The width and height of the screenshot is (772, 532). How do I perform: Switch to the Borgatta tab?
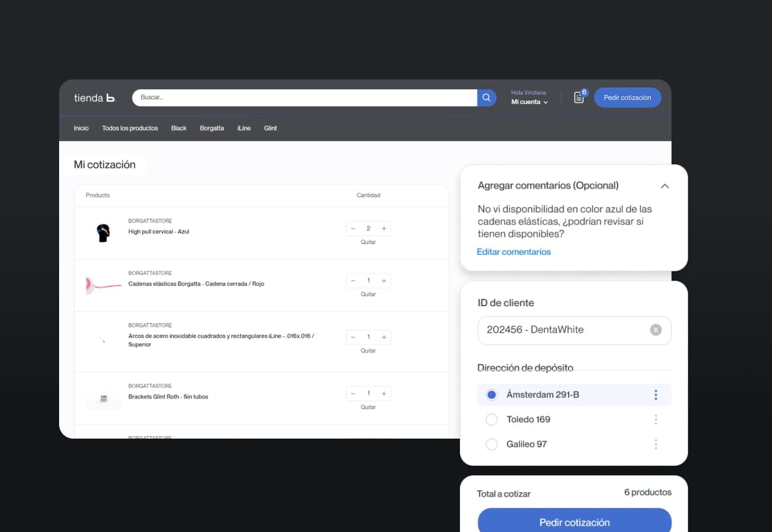click(212, 128)
